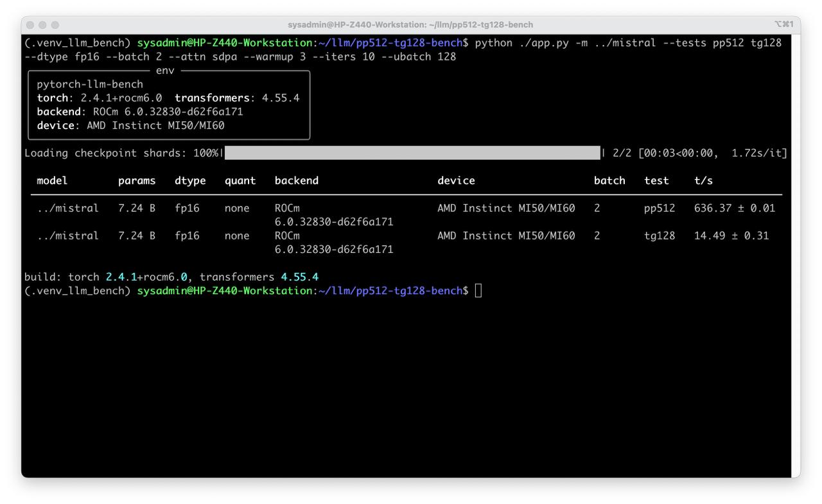Click the 'quant' column header
Viewport: 822px width, 504px height.
(x=240, y=180)
